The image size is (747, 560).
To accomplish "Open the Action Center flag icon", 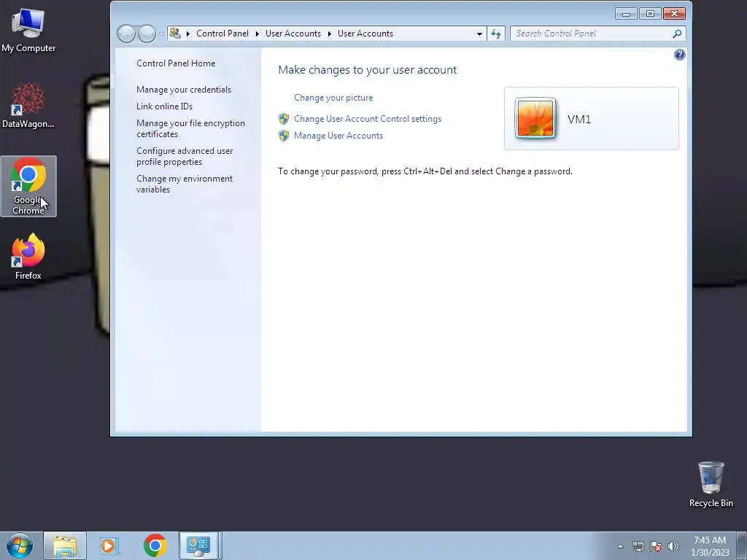I will pos(656,546).
